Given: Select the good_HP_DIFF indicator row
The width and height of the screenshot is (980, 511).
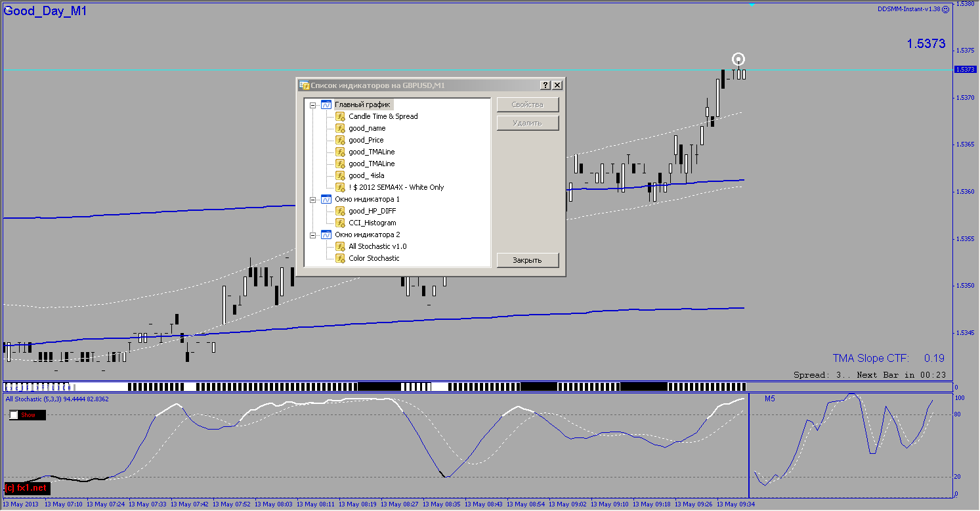Looking at the screenshot, I should coord(372,211).
